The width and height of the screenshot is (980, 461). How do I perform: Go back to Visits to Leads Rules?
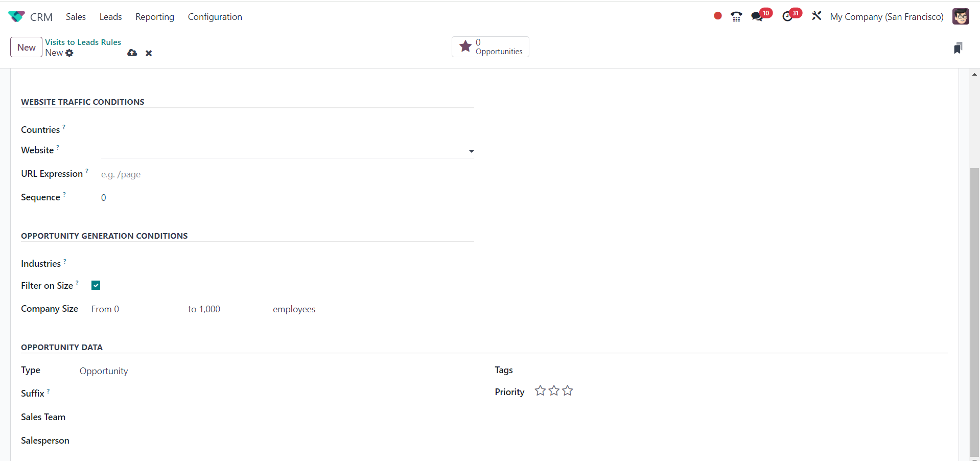click(83, 42)
